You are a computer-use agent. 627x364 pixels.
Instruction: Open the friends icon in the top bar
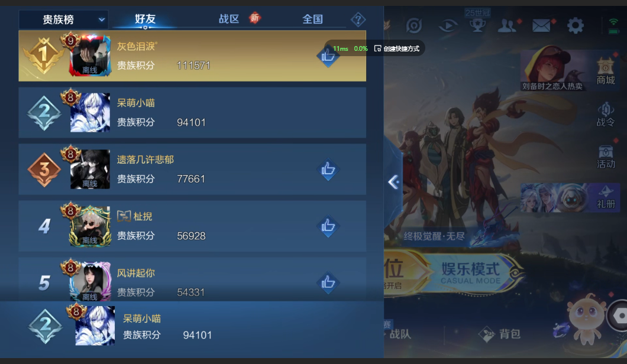pyautogui.click(x=507, y=26)
